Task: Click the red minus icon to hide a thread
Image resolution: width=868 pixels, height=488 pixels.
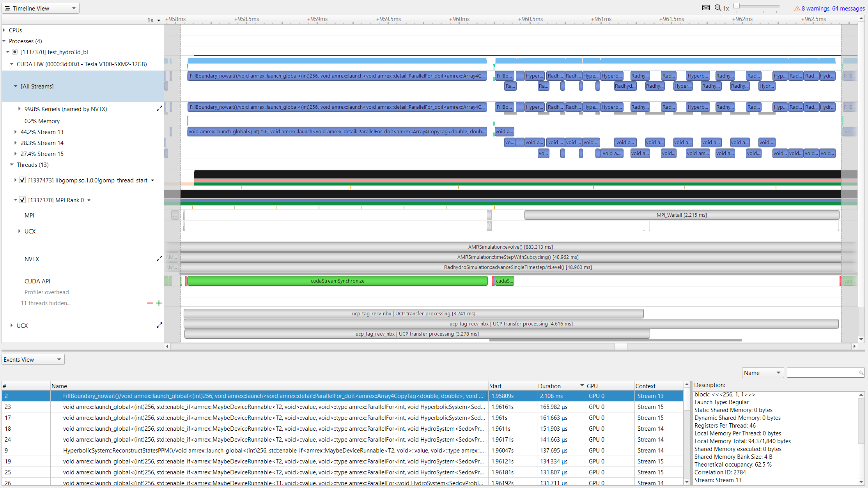Action: click(x=150, y=303)
